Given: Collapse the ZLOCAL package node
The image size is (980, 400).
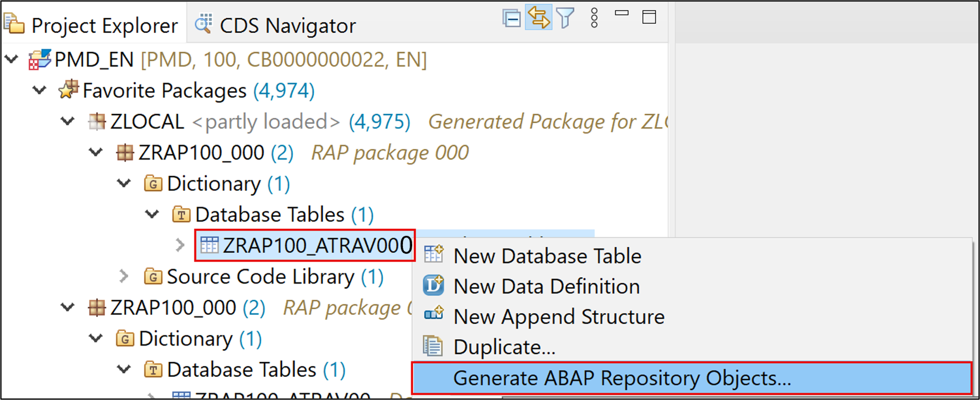Looking at the screenshot, I should coord(67,121).
